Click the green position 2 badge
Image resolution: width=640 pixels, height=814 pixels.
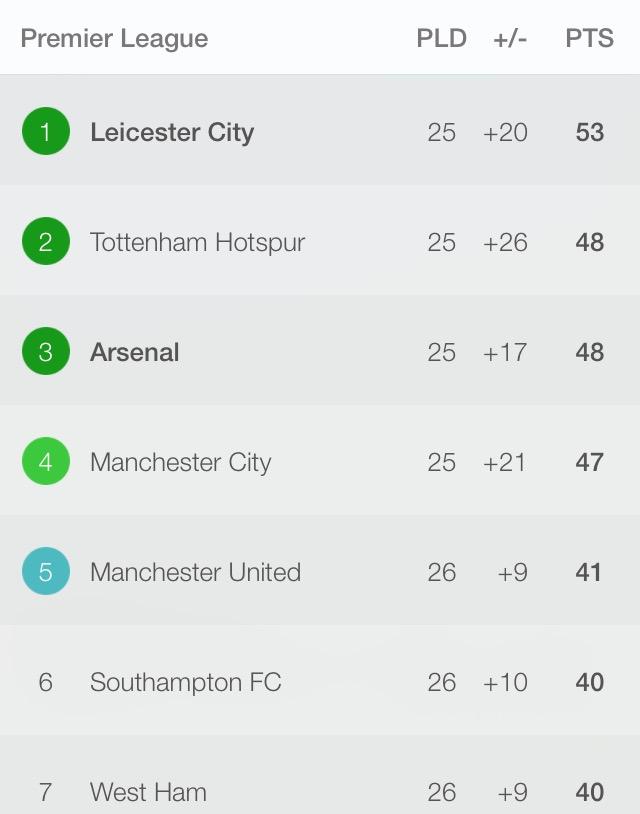click(46, 242)
